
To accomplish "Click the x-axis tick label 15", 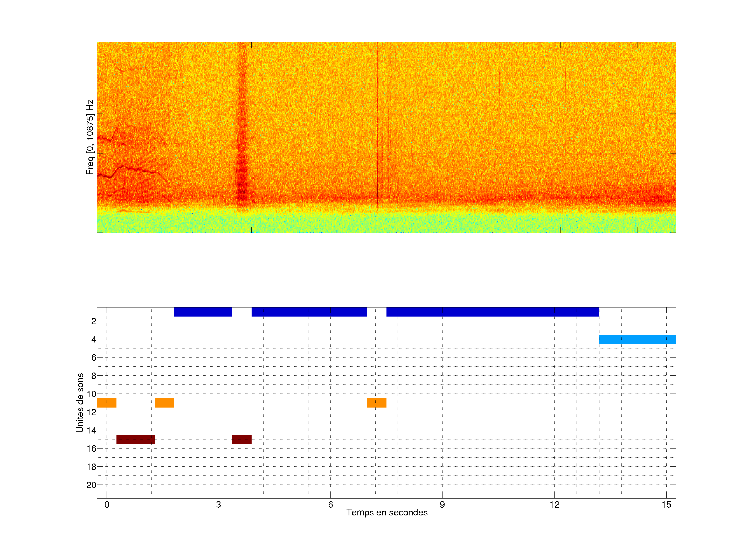I will 666,505.
